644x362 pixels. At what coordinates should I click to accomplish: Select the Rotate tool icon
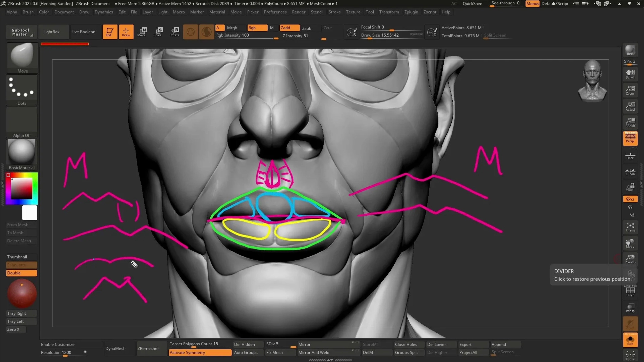(175, 31)
